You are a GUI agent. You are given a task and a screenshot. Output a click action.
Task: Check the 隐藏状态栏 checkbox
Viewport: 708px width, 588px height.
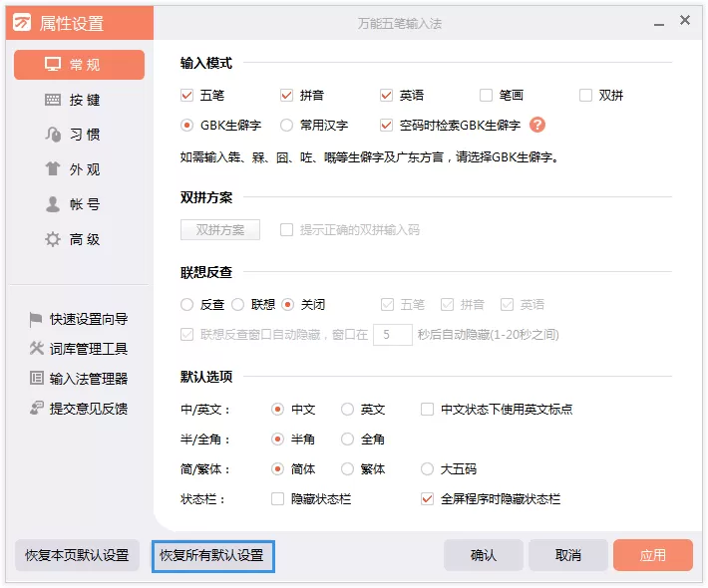click(277, 498)
